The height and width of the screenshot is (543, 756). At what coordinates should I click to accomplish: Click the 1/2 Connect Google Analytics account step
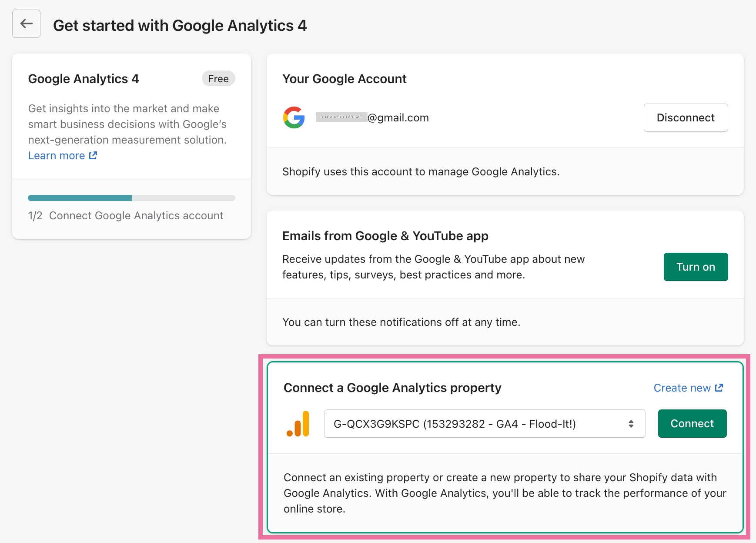click(126, 215)
